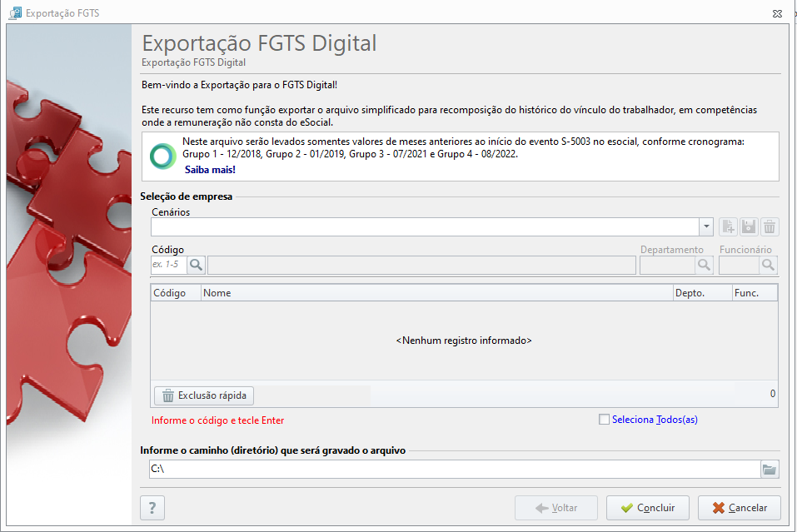Click the 'Seleção de empresa' section label

point(187,196)
